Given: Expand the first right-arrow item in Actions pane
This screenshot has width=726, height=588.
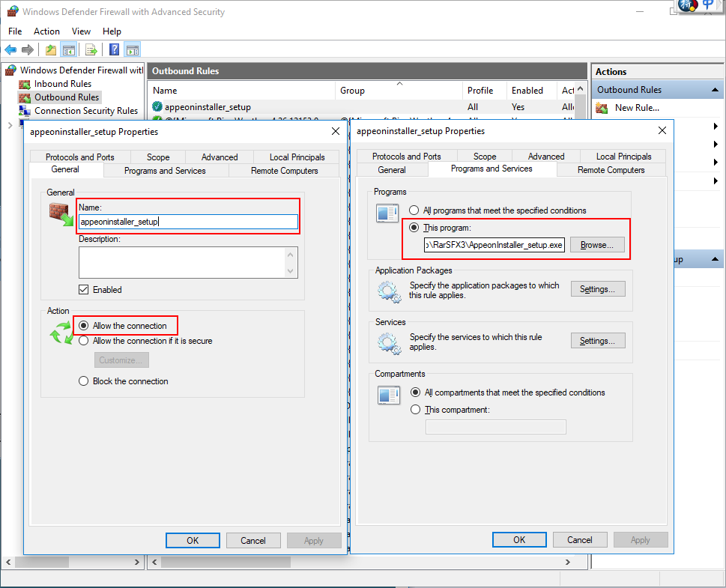Looking at the screenshot, I should [715, 126].
